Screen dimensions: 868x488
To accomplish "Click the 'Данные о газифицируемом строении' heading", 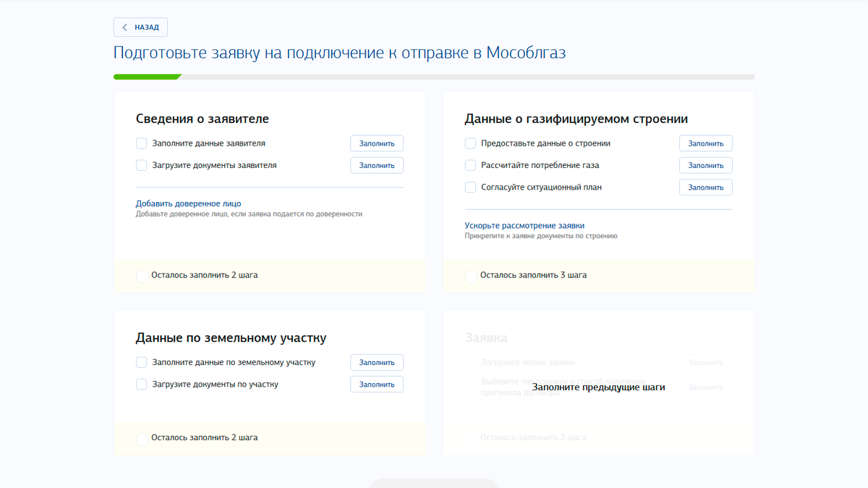I will click(x=576, y=119).
